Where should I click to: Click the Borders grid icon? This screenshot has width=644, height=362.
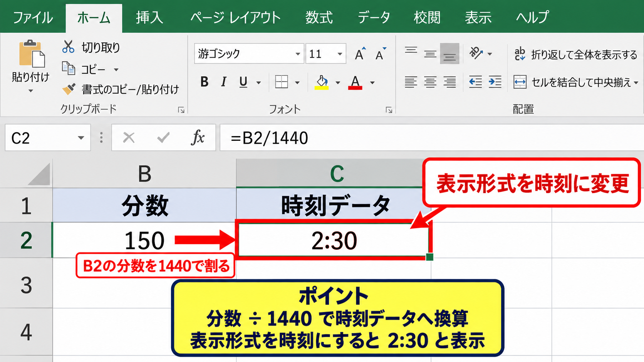click(x=282, y=82)
